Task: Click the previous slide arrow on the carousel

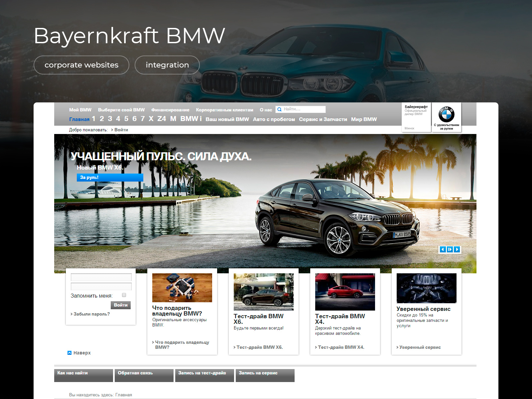Action: pyautogui.click(x=443, y=249)
